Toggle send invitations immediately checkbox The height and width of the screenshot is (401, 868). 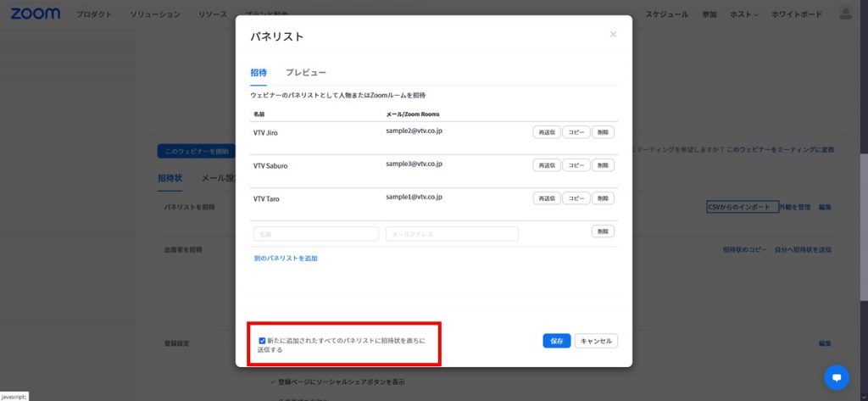[x=262, y=341]
